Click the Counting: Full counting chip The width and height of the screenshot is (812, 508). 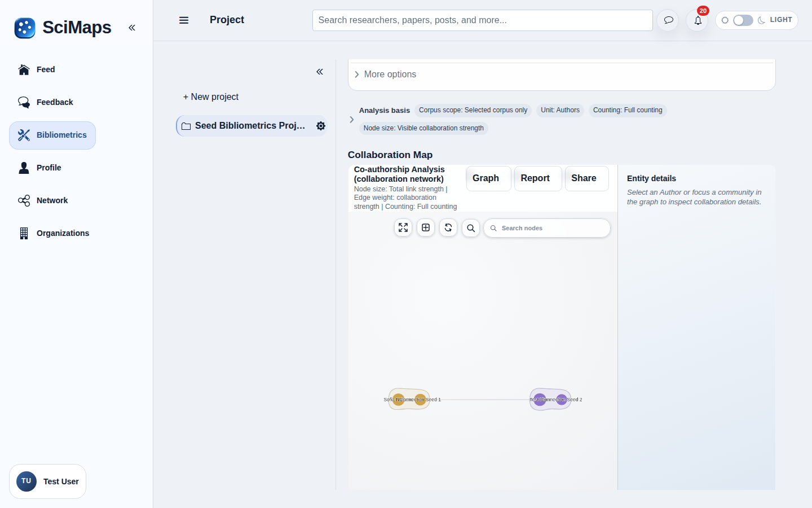(x=628, y=110)
